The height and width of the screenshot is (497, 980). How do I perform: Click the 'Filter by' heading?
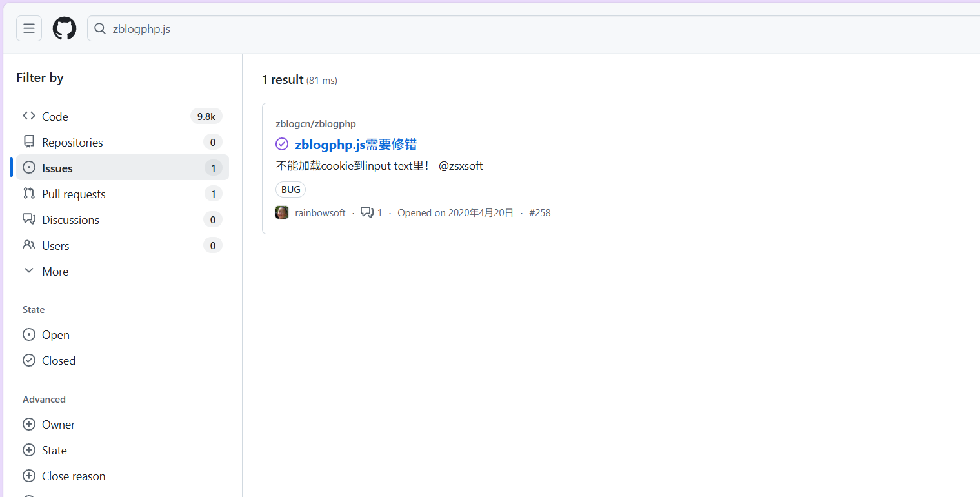[40, 77]
